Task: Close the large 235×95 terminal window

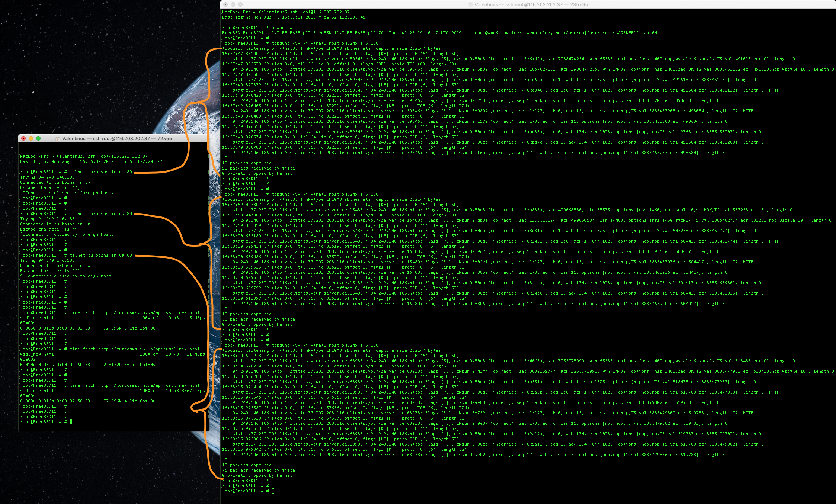Action: click(x=225, y=4)
